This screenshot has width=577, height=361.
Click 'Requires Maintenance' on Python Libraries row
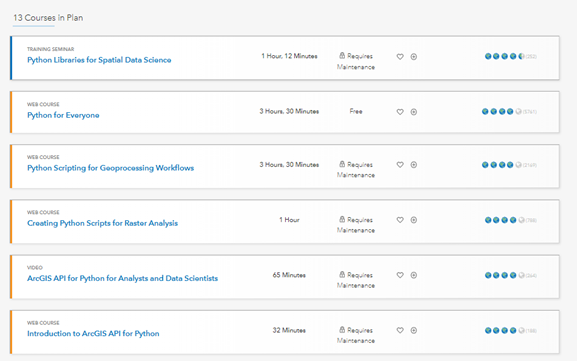click(x=356, y=61)
